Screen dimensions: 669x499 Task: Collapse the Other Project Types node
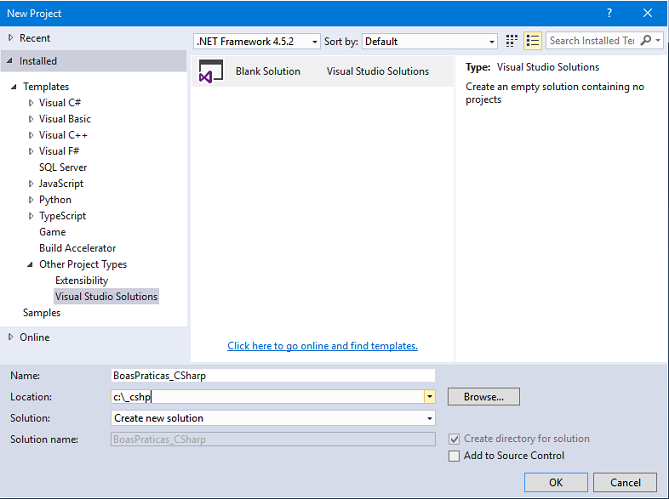[x=30, y=265]
